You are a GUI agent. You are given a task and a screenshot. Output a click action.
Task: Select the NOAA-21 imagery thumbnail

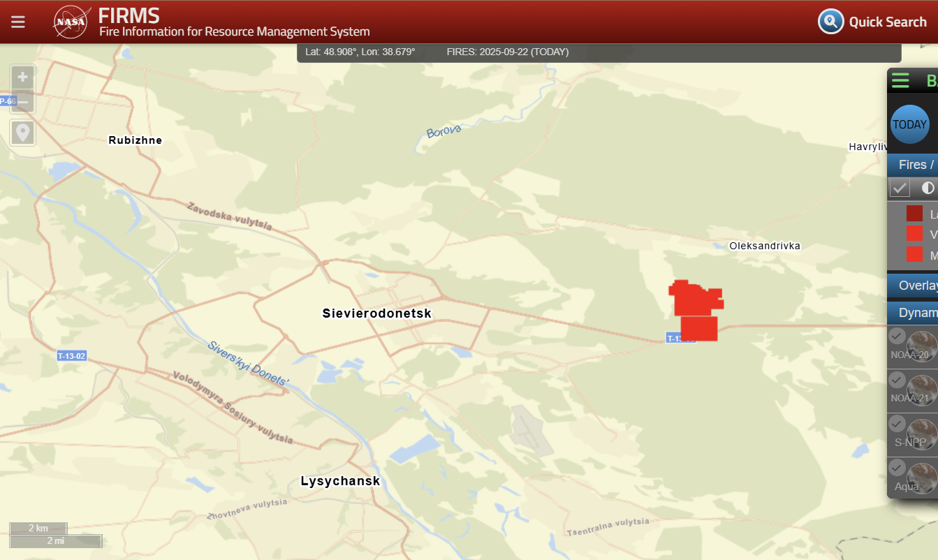[x=923, y=390]
